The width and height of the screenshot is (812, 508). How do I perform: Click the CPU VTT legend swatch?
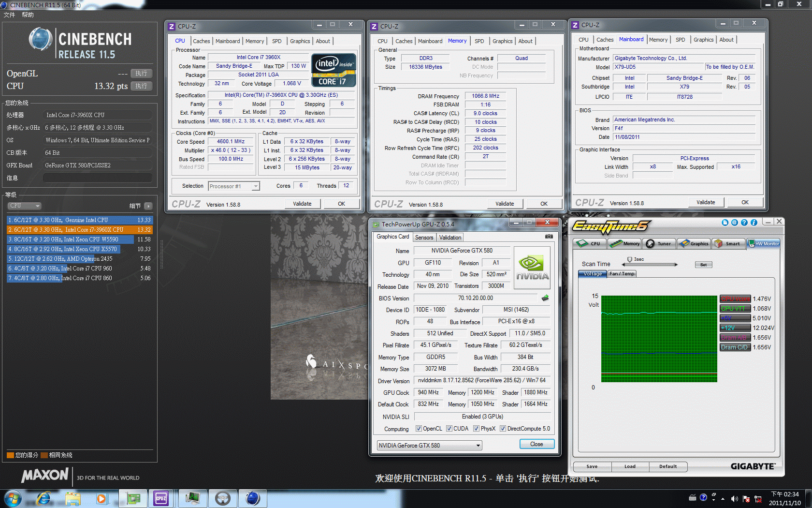(735, 309)
